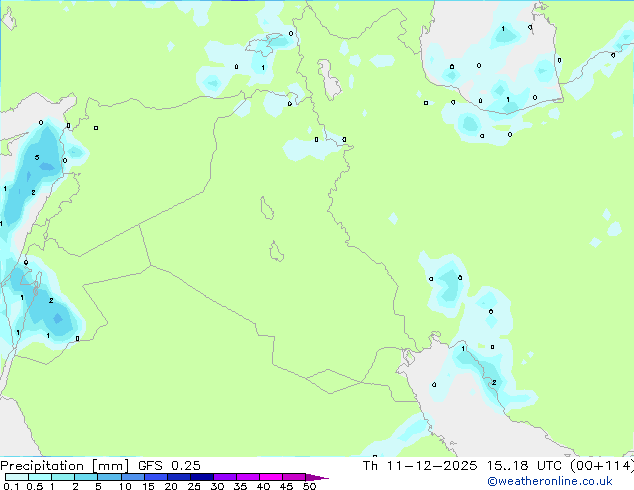Click the 35–40 mm legend swatch

[248, 477]
